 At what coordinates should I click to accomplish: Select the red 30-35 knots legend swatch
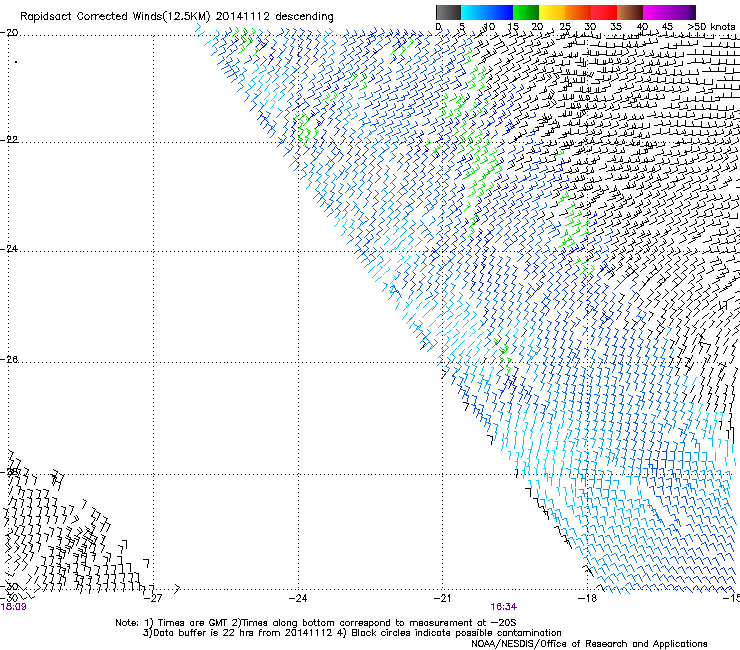(604, 12)
